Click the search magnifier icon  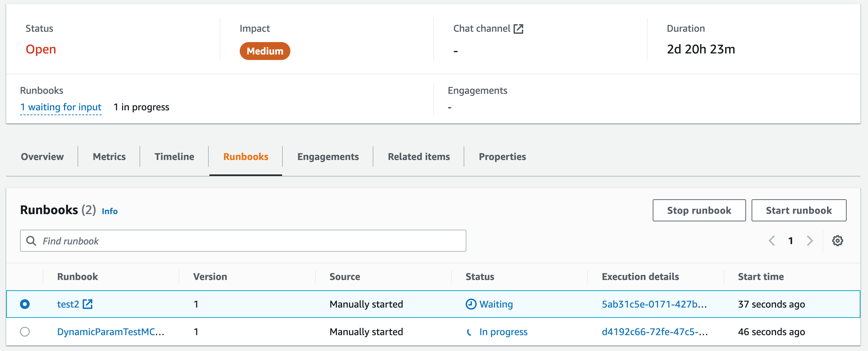coord(31,241)
